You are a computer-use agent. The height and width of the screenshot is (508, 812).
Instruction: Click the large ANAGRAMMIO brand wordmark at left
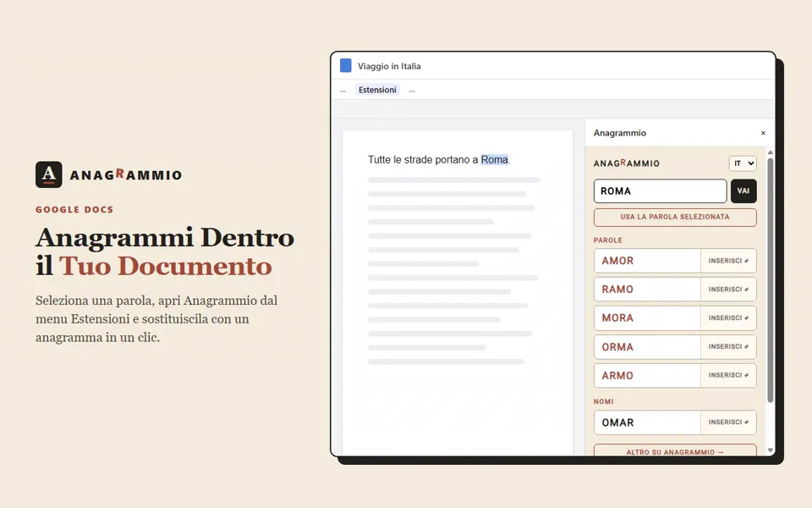(126, 174)
